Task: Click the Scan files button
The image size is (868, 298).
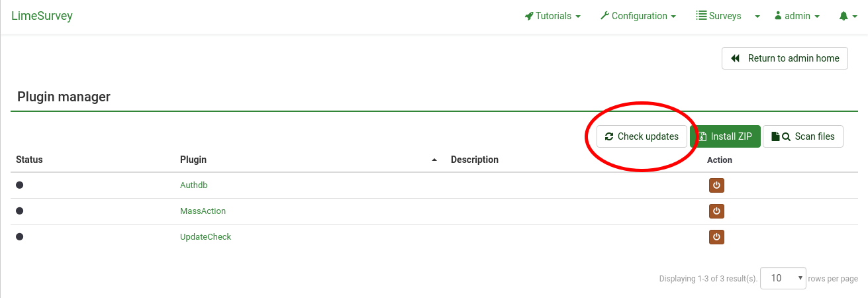Action: (x=803, y=136)
